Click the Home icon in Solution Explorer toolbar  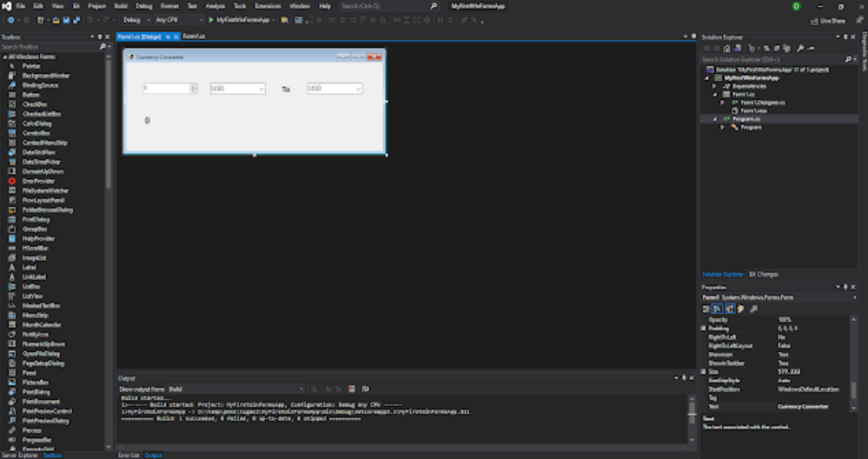point(727,48)
